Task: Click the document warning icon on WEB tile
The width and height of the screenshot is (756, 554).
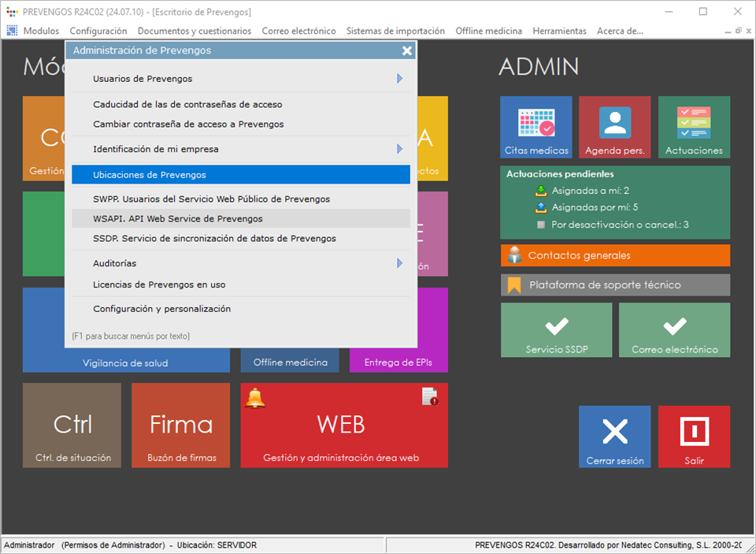Action: (x=430, y=396)
